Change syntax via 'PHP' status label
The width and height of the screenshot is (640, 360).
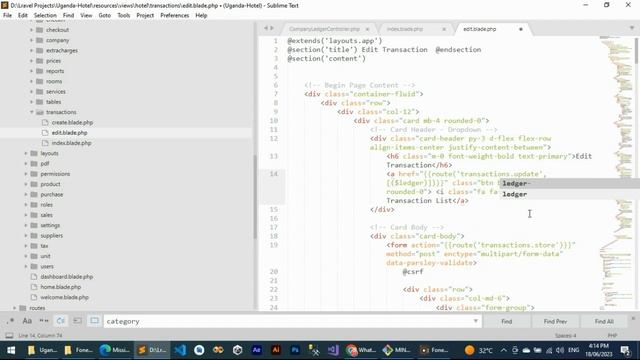pos(612,336)
